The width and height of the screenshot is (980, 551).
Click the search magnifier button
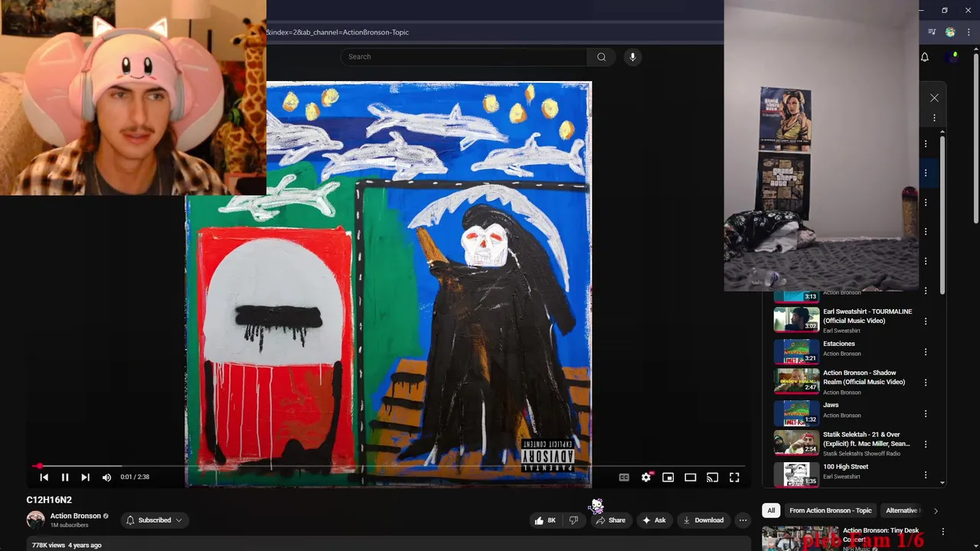[601, 57]
